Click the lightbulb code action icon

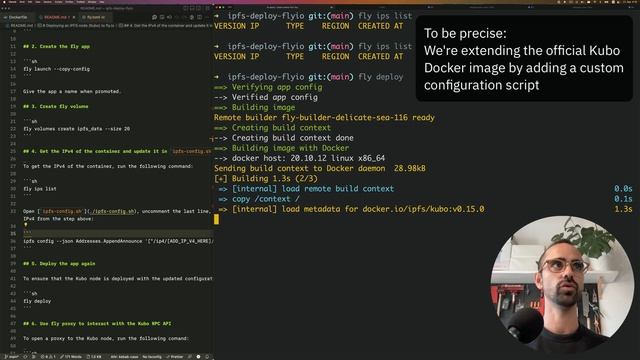(x=26, y=224)
